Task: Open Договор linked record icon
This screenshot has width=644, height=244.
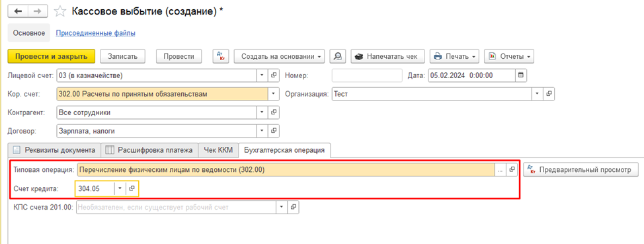Action: pyautogui.click(x=274, y=131)
